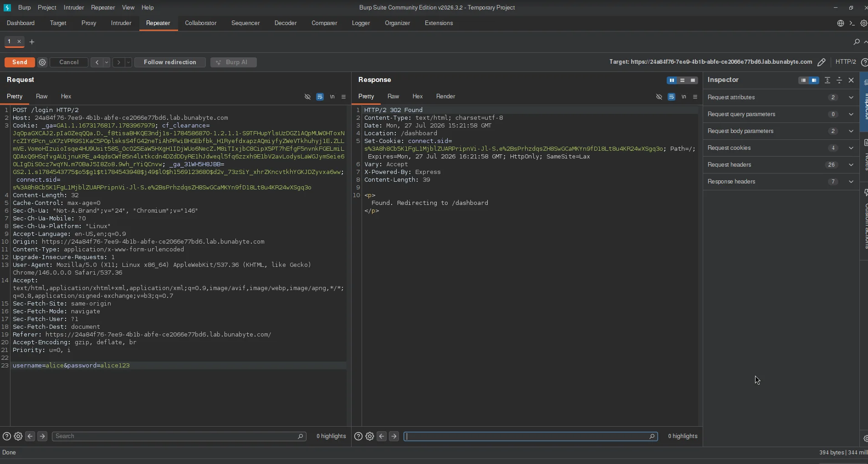The image size is (868, 464).
Task: Jump to next Request search match
Action: 42,436
